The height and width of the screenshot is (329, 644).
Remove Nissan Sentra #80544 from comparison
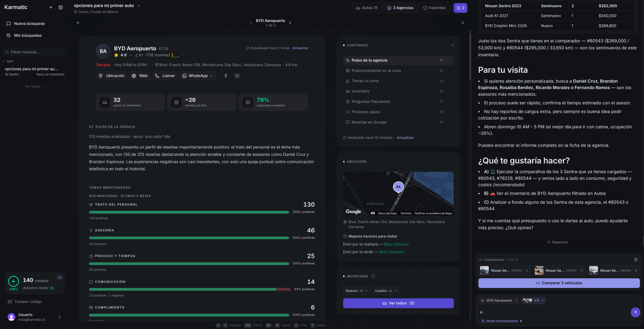636,271
